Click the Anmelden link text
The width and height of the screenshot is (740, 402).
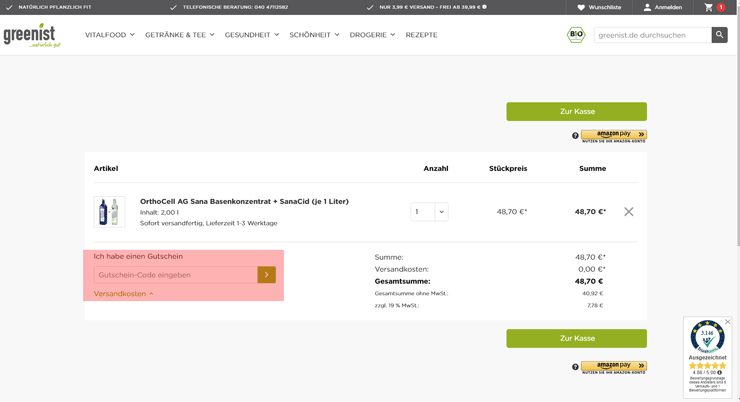pos(668,7)
